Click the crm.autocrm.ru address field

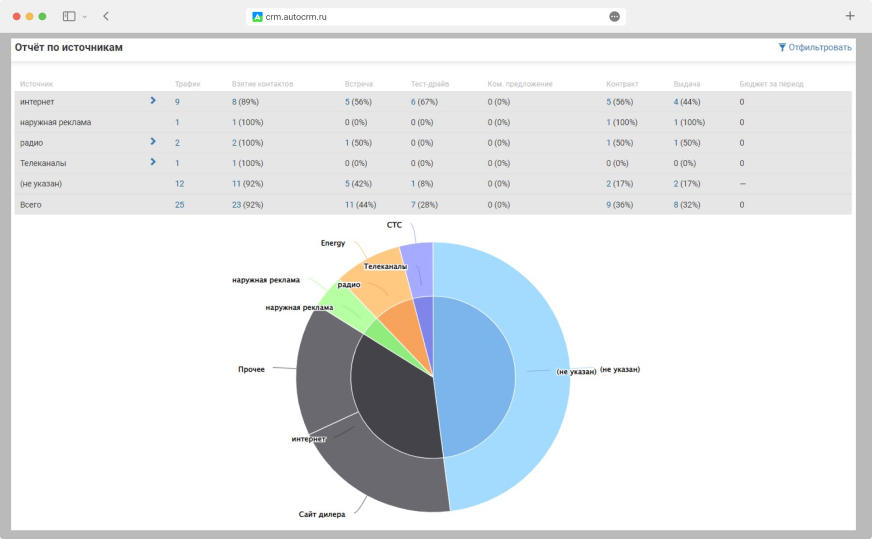tap(420, 17)
